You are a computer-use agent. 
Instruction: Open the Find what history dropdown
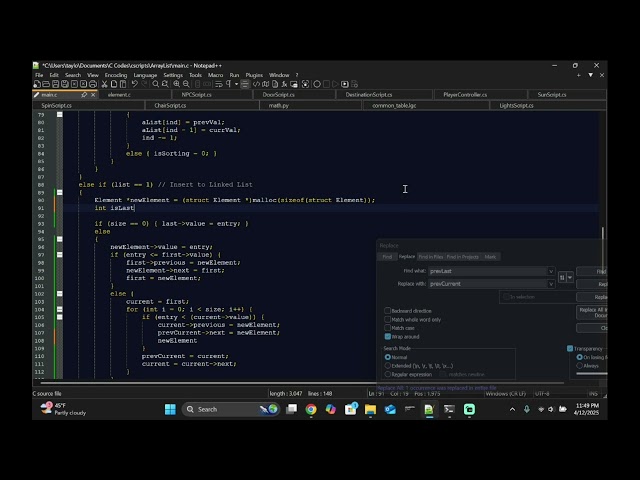click(x=551, y=271)
